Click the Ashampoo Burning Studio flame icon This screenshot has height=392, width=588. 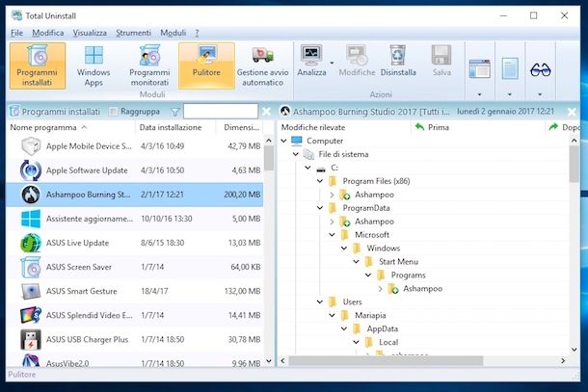pyautogui.click(x=31, y=195)
